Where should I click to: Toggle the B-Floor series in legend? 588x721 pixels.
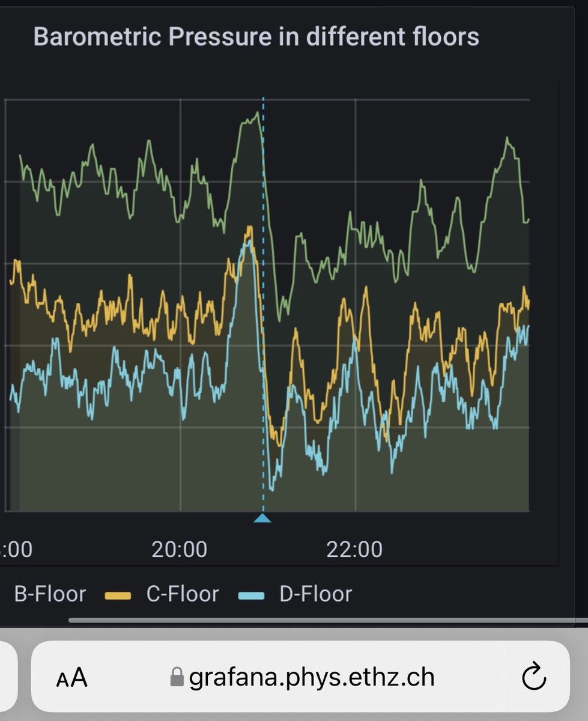pyautogui.click(x=50, y=594)
